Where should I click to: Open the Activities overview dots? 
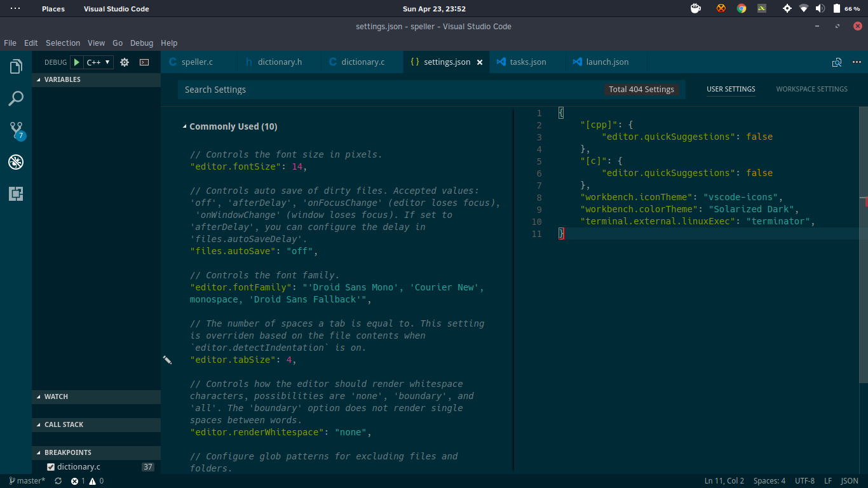coord(15,9)
